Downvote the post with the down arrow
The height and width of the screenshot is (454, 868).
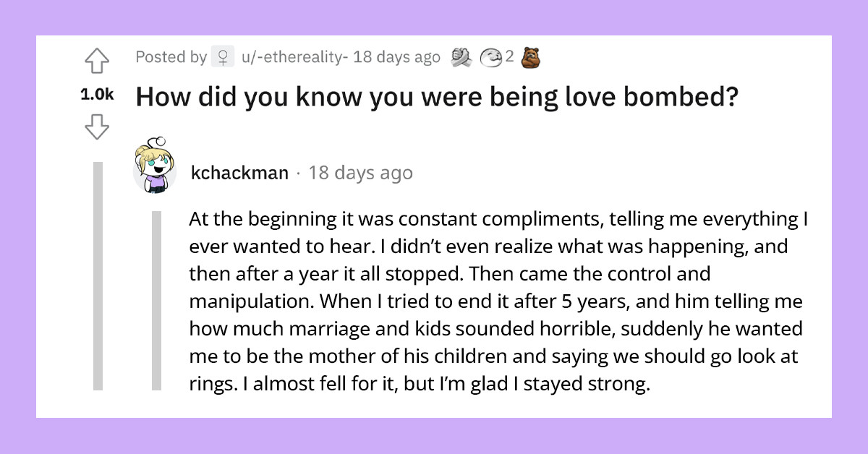pyautogui.click(x=98, y=127)
